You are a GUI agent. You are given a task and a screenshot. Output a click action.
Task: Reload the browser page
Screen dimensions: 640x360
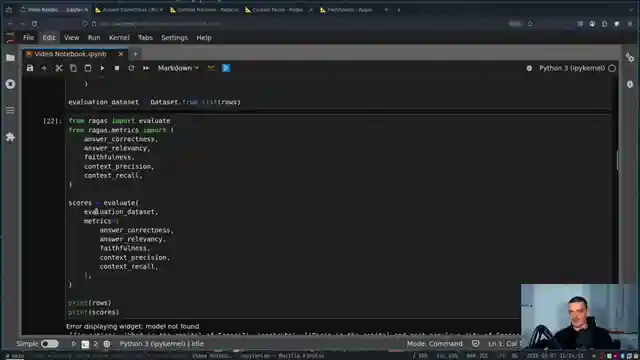(34, 24)
